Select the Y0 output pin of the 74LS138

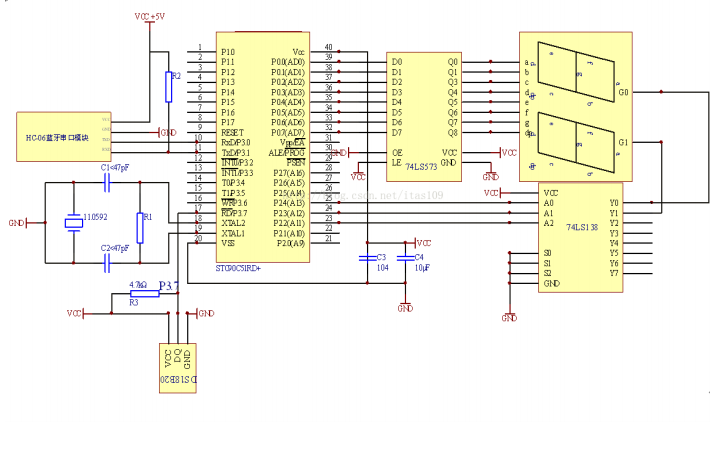[x=613, y=202]
